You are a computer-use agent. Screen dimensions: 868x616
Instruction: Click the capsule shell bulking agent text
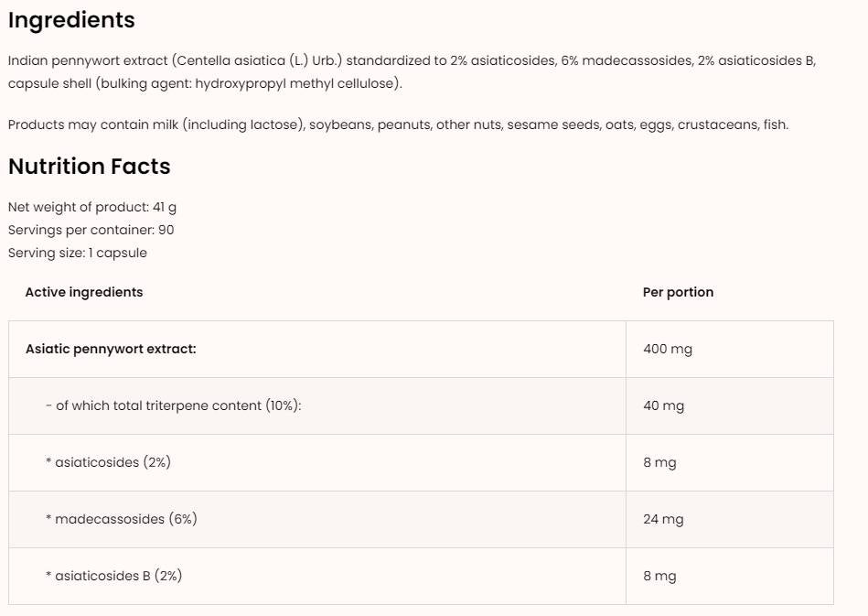click(205, 84)
